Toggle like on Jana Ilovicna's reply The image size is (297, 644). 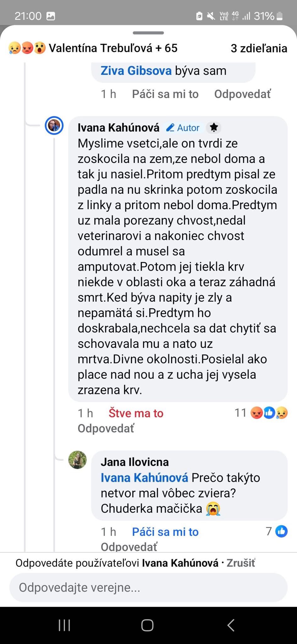165,532
